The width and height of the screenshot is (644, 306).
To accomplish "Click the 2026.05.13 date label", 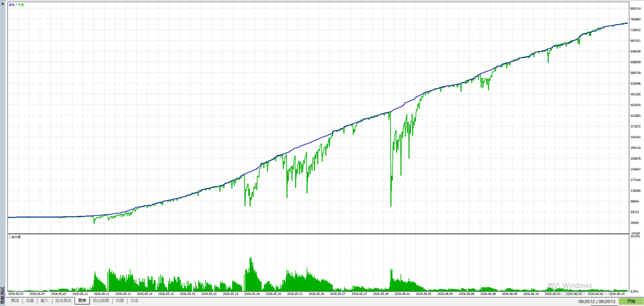I will point(123,294).
